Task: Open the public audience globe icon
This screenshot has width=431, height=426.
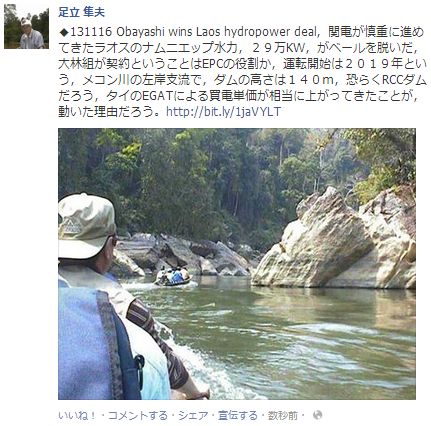Action: pyautogui.click(x=318, y=415)
